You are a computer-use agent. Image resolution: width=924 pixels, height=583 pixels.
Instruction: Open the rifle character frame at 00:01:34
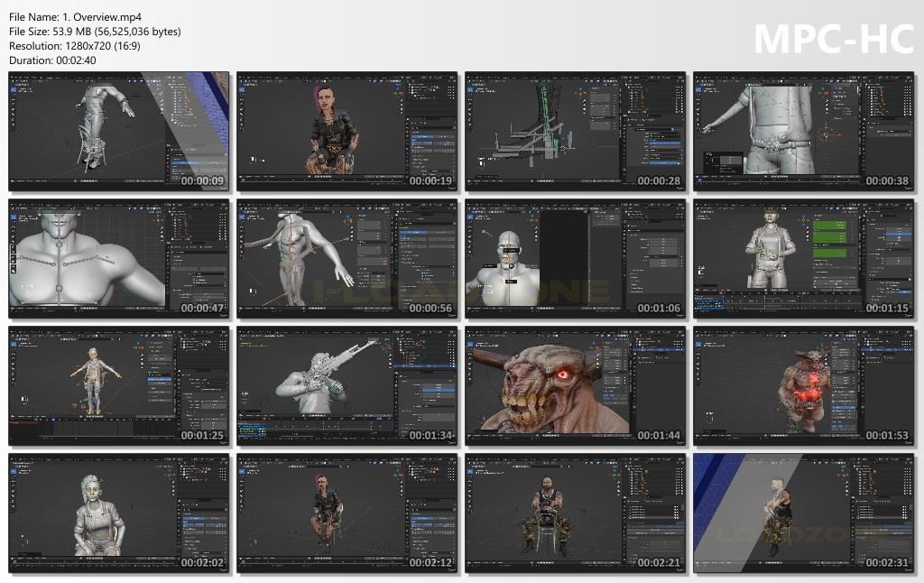click(x=346, y=386)
